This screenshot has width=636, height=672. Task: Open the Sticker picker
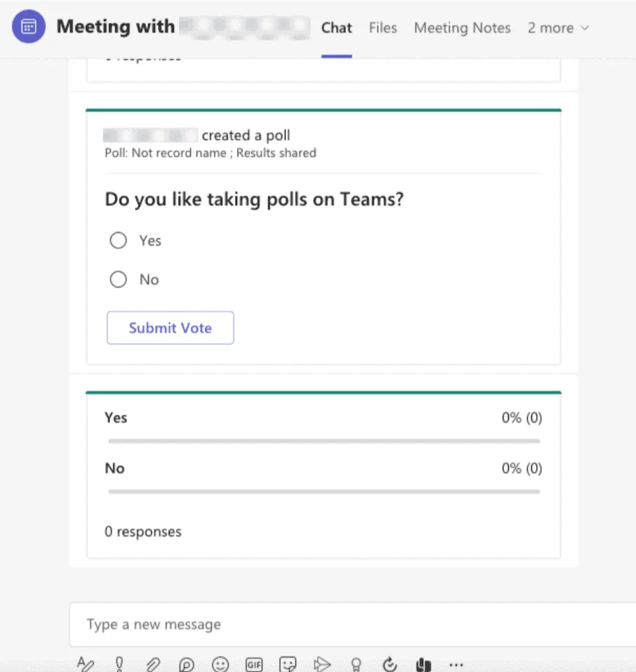click(288, 664)
